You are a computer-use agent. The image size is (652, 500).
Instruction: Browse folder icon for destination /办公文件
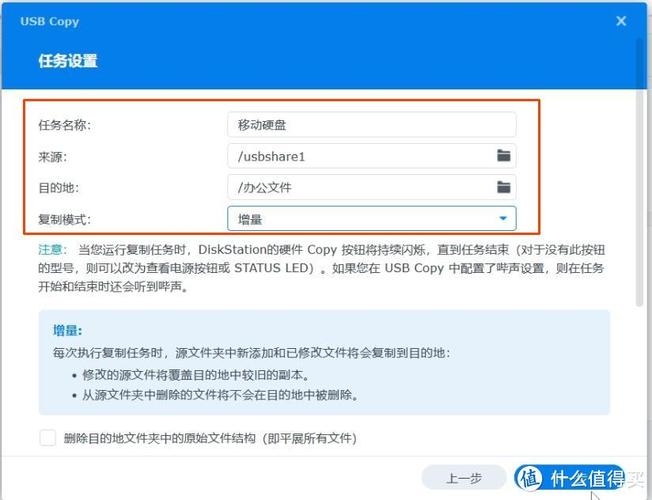pos(504,187)
